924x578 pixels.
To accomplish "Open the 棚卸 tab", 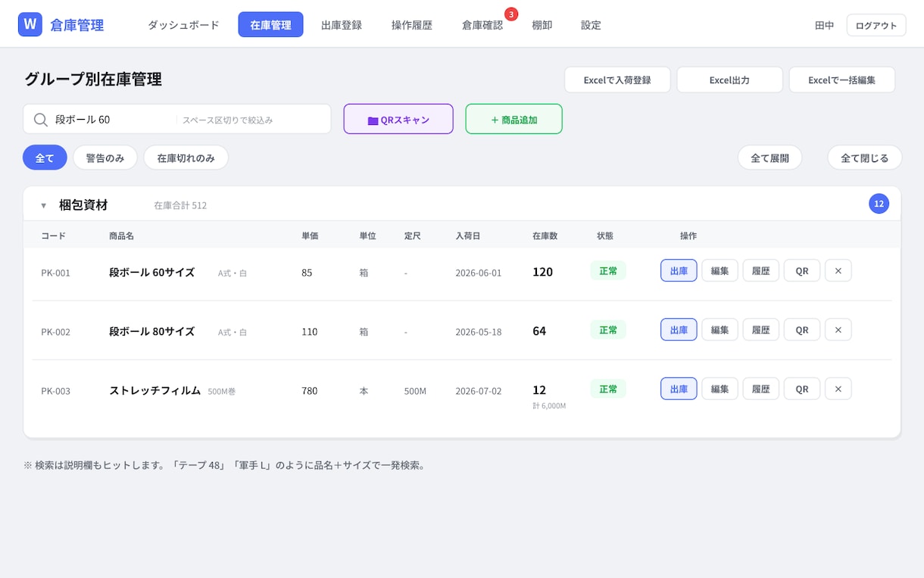I will pyautogui.click(x=542, y=25).
